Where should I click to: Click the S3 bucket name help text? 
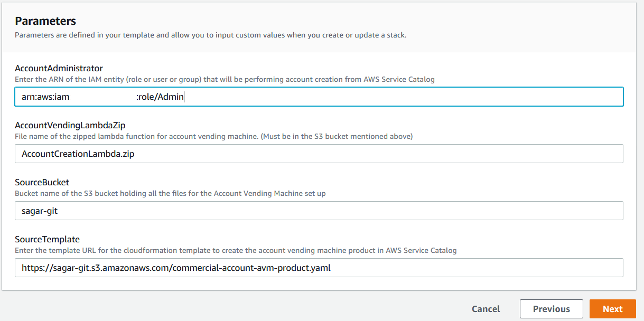(x=170, y=193)
